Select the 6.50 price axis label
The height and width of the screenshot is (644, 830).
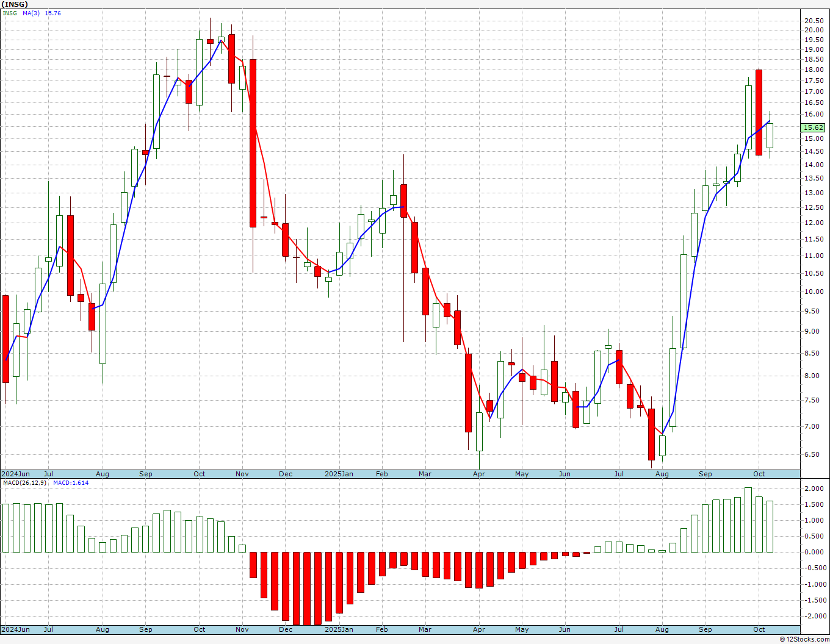814,454
